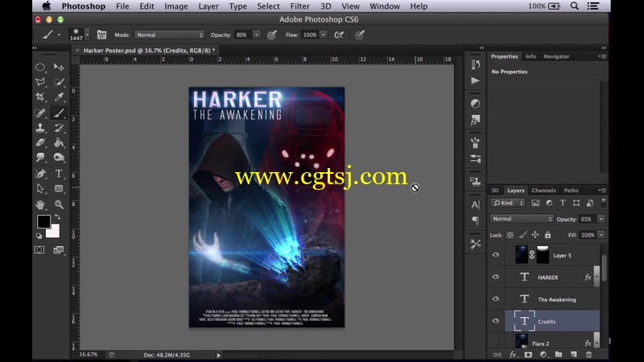Open layer Fill dropdown arrow
The width and height of the screenshot is (644, 362).
coord(601,235)
